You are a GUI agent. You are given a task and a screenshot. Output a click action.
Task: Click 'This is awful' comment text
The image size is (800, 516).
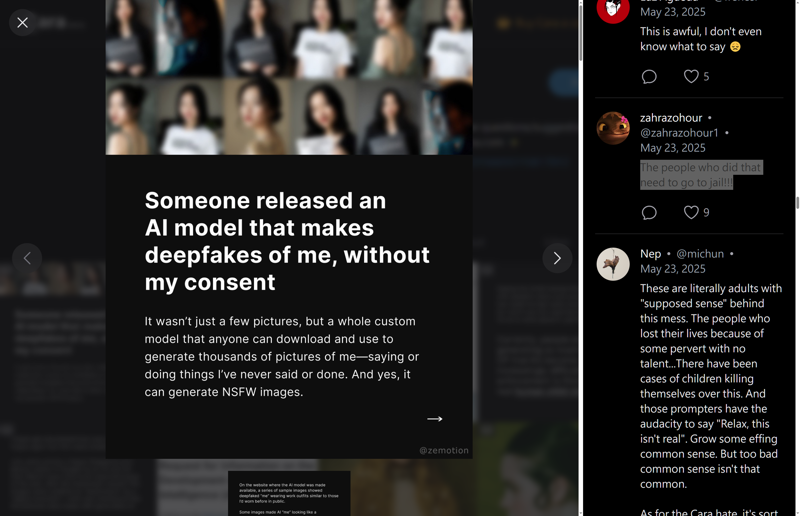click(701, 39)
